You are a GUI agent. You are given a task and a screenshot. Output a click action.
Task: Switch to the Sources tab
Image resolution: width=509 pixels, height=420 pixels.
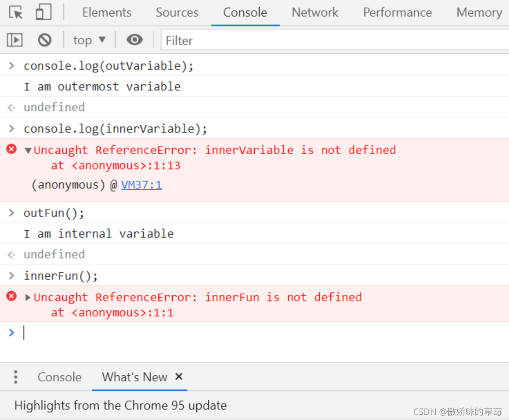(177, 12)
